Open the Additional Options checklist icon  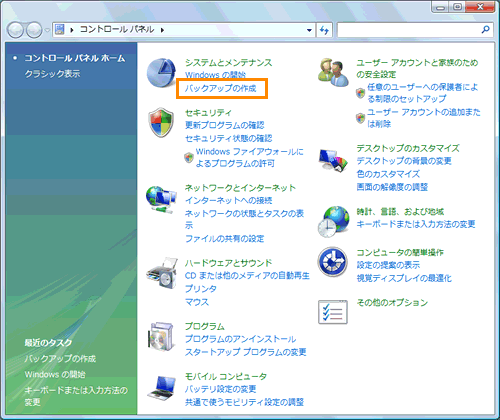coord(333,312)
